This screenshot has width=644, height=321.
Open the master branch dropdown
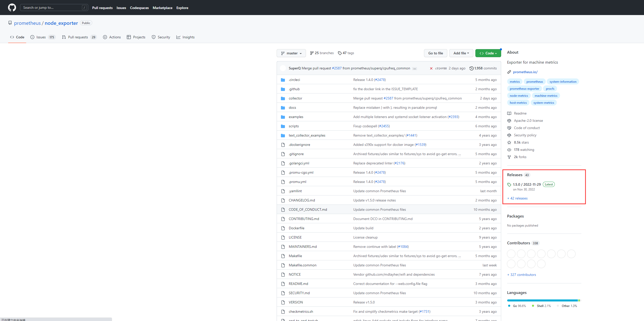tap(291, 53)
